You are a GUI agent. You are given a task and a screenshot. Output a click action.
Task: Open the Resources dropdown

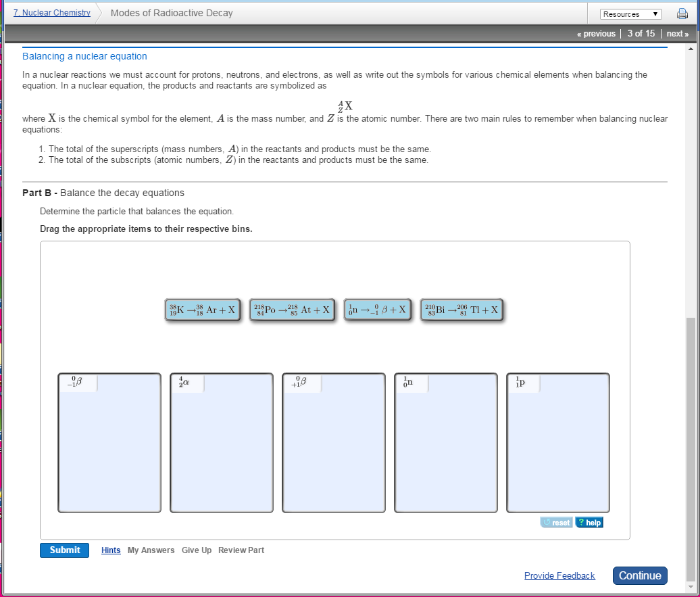tap(631, 14)
